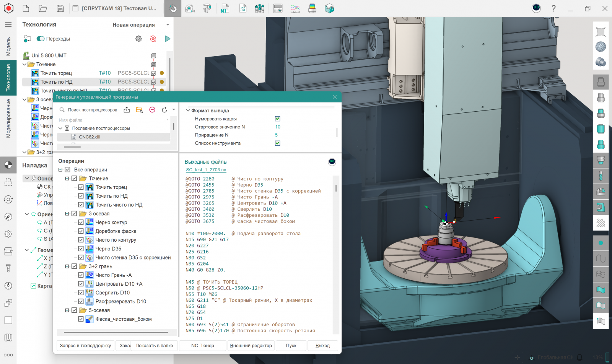This screenshot has width=612, height=364.
Task: Click the Пуск button
Action: pyautogui.click(x=291, y=346)
